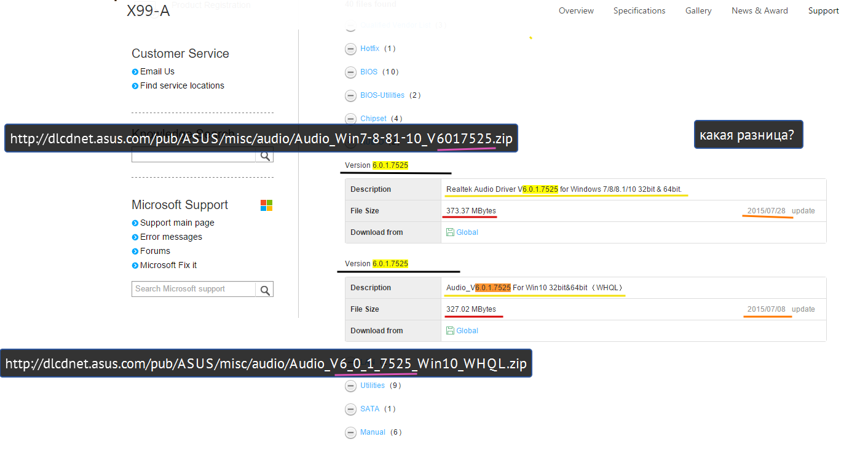Click the arrow bullet beside Microsoft Fix it

[135, 266]
